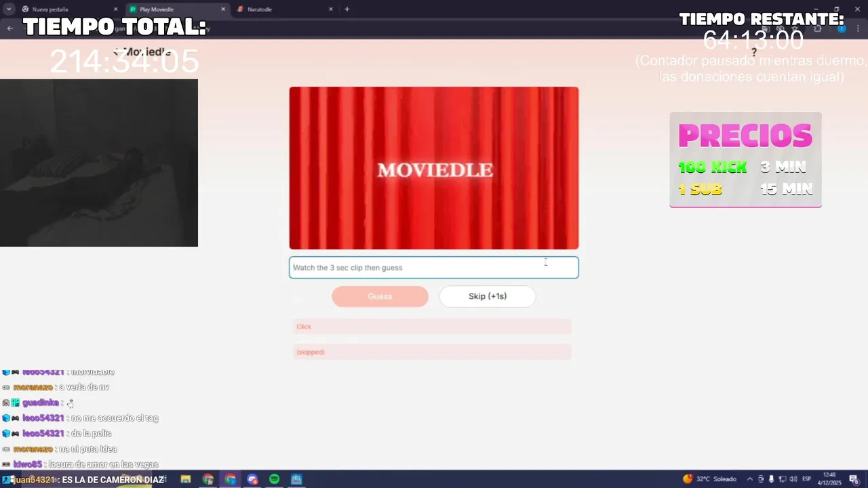Click the Moviedle help question mark
This screenshot has height=488, width=868.
pos(753,52)
